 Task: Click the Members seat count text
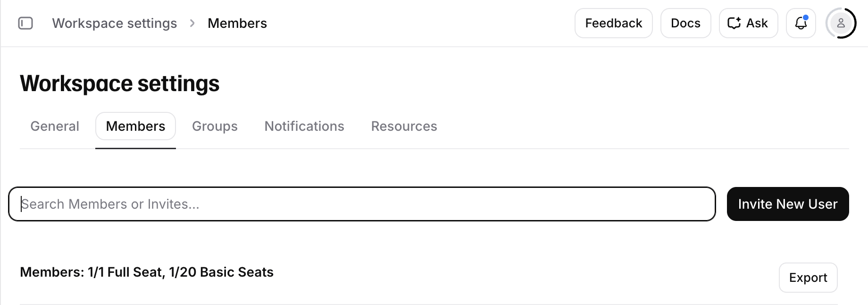tap(147, 272)
